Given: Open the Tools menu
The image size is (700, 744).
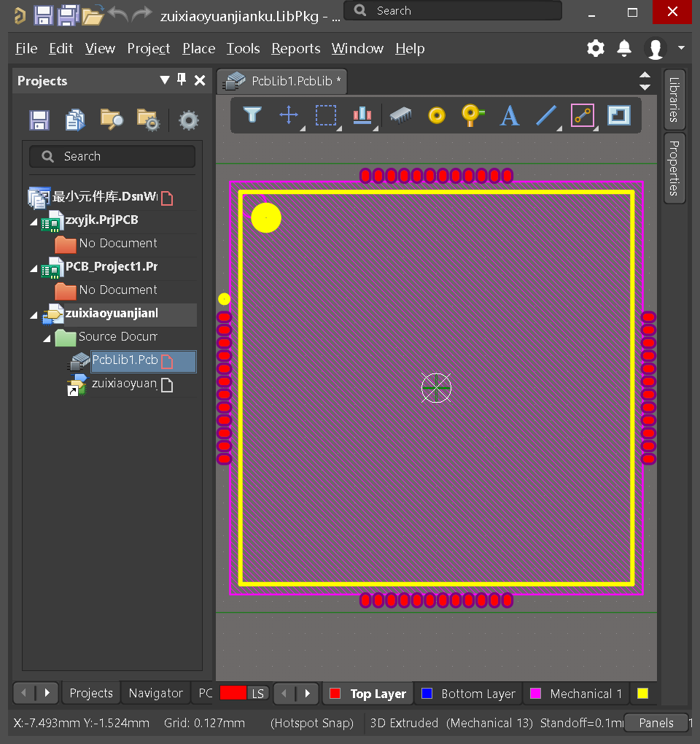Looking at the screenshot, I should pos(243,48).
